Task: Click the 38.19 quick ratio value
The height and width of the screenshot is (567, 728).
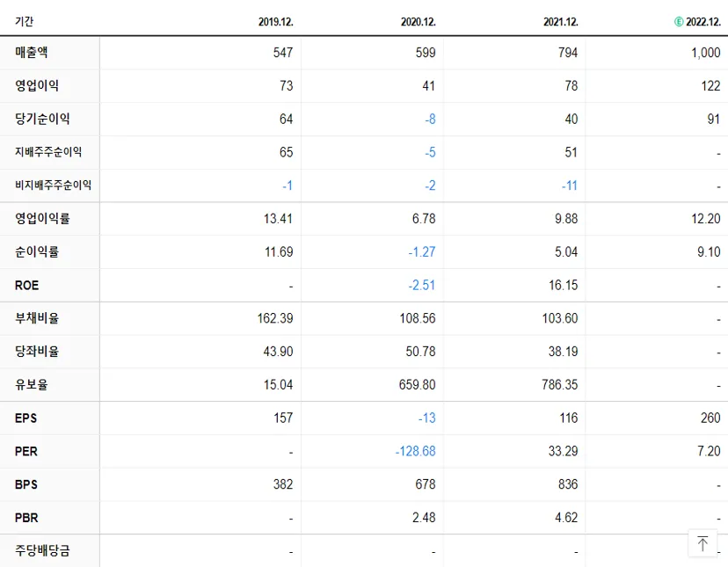Action: pos(564,352)
